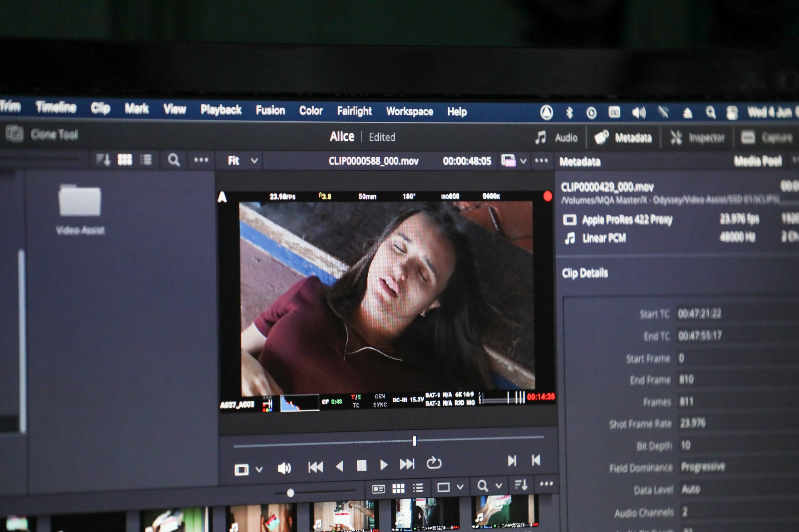
Task: Click the Mark Out point icon
Action: 536,460
